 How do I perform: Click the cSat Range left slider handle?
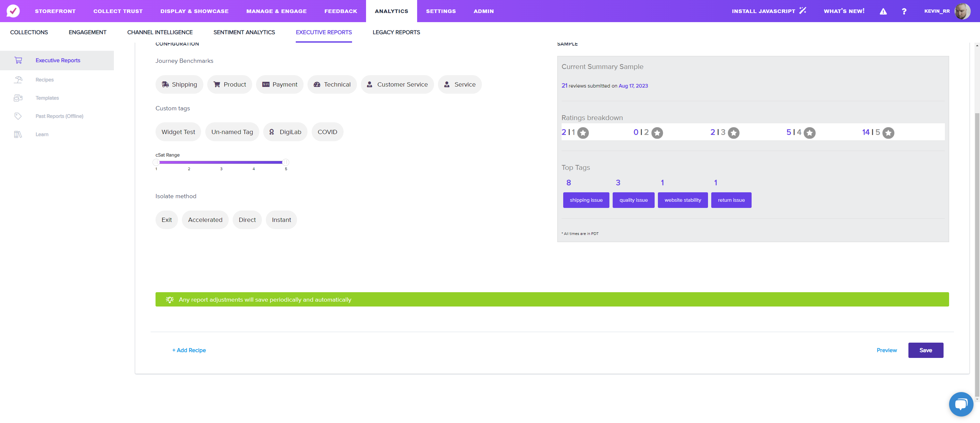156,162
